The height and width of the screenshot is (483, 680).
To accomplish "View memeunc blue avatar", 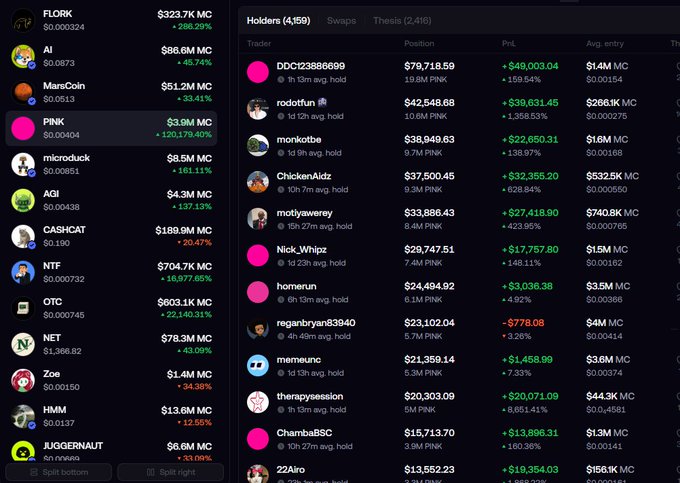I will point(258,366).
